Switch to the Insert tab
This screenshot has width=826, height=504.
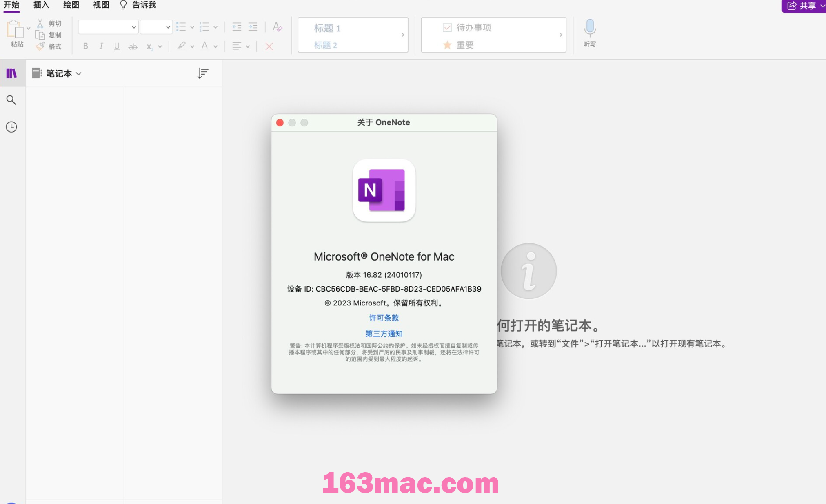pos(41,5)
